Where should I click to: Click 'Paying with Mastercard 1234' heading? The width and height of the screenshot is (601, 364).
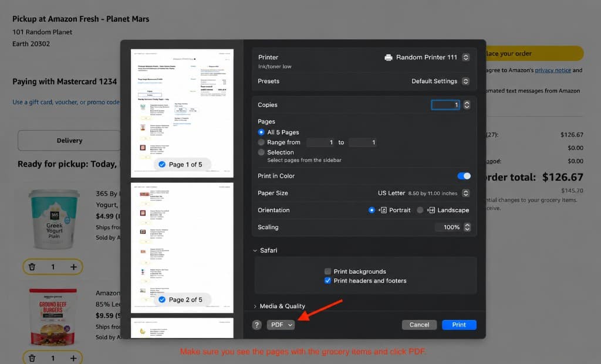tap(65, 81)
